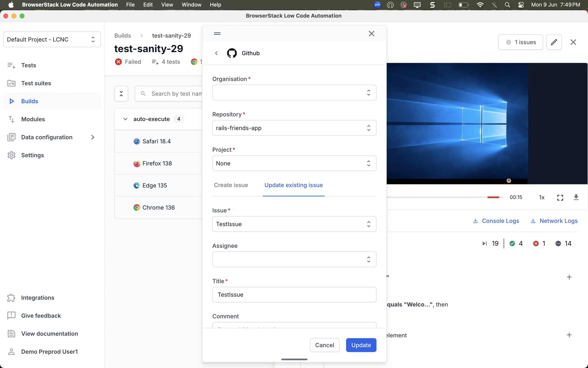
Task: Open the Apple menu
Action: [11, 5]
